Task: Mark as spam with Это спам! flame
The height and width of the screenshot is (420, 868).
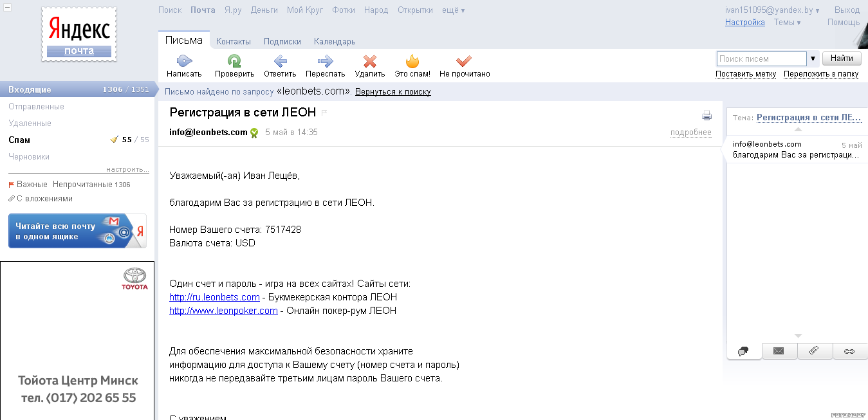Action: [412, 61]
